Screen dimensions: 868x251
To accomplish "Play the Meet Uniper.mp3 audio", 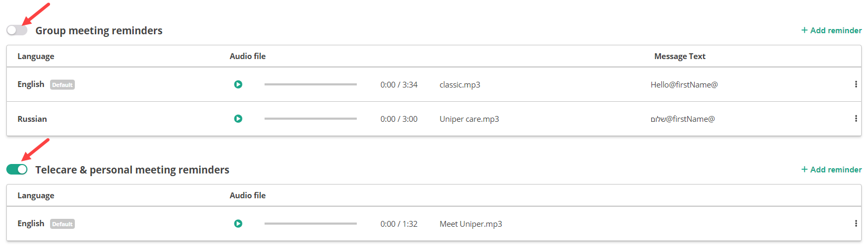I will pyautogui.click(x=238, y=224).
